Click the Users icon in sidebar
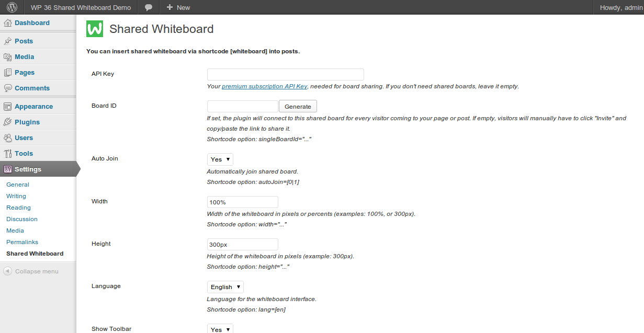Image resolution: width=644 pixels, height=333 pixels. [8, 138]
